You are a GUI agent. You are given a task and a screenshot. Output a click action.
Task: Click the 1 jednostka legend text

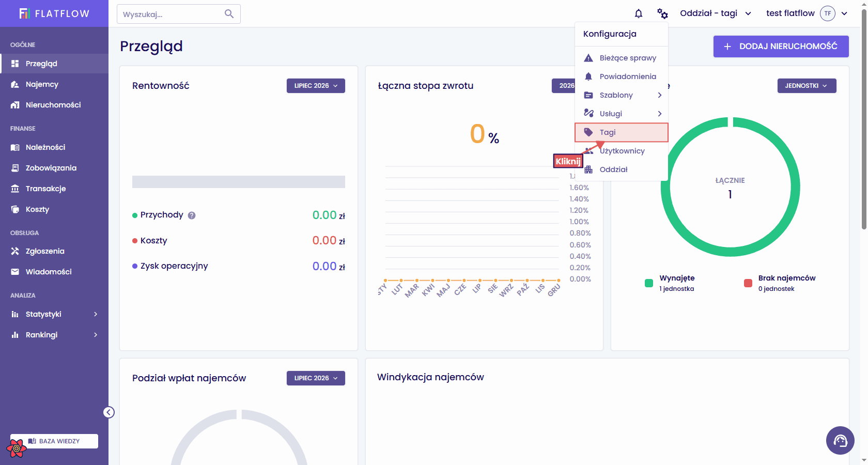[x=677, y=289]
